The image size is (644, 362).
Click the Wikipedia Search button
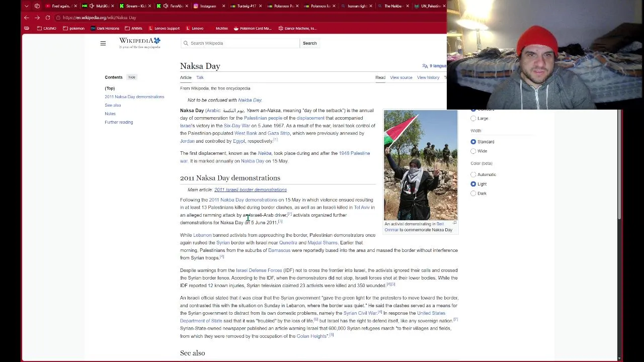pyautogui.click(x=309, y=43)
